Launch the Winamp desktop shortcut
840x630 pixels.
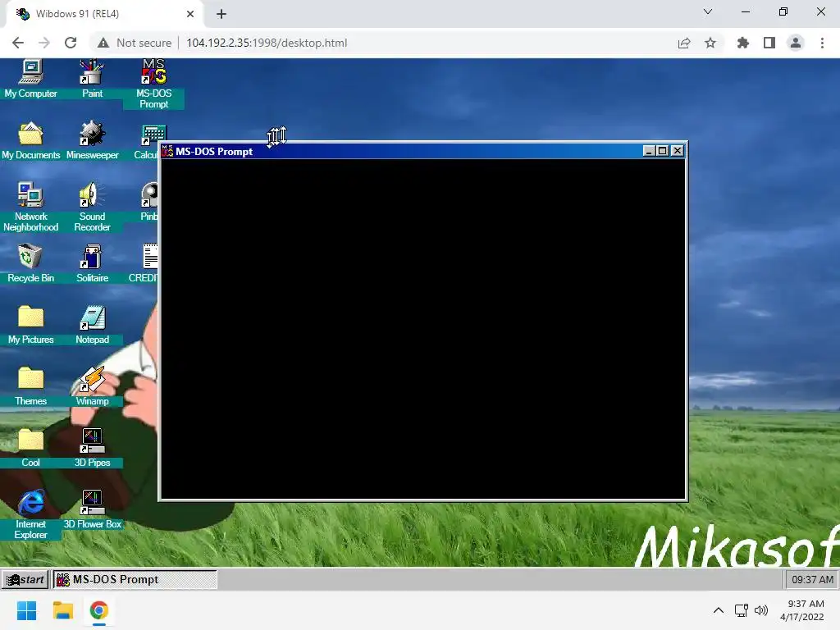[92, 386]
